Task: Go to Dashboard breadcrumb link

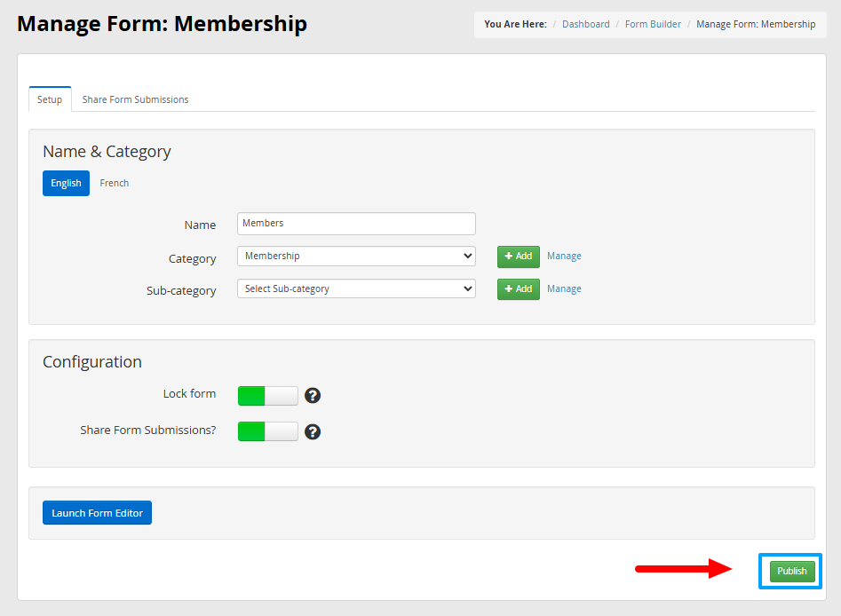Action: (586, 24)
